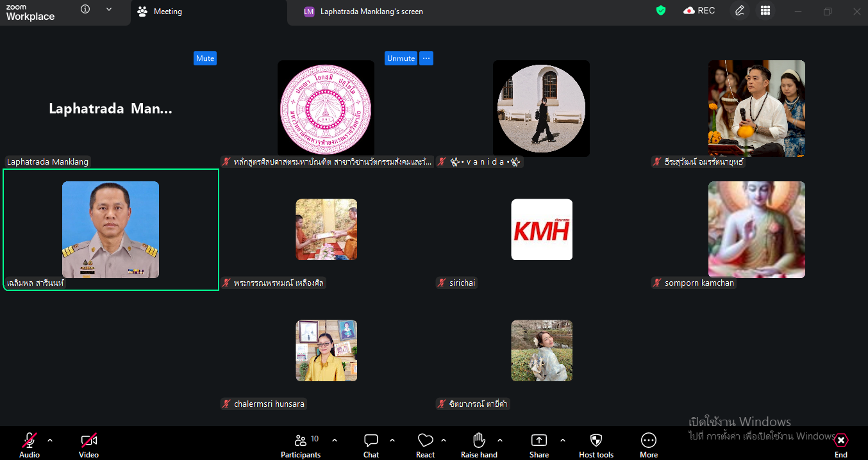868x460 pixels.
Task: Click the blue Mute button
Action: coord(205,58)
